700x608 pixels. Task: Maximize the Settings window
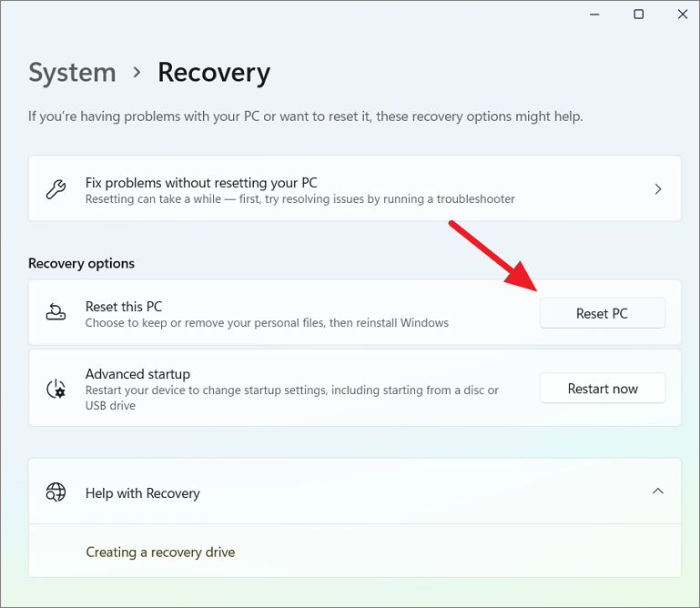click(638, 15)
